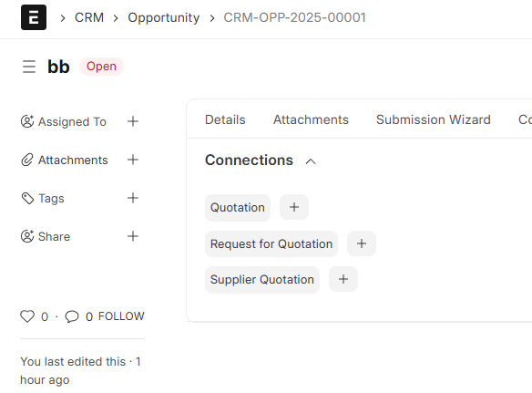Open comments via speech bubble icon

pos(72,316)
